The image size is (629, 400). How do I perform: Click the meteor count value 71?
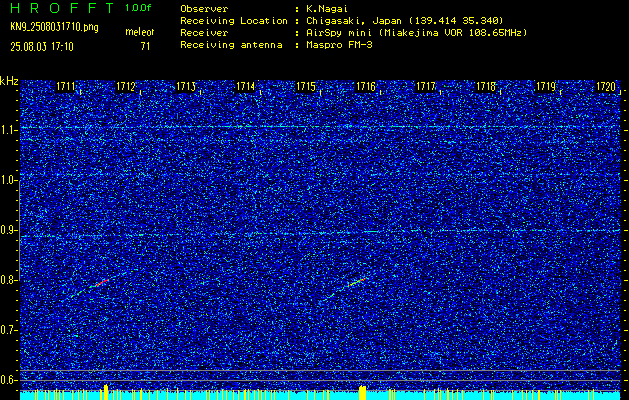tap(145, 47)
